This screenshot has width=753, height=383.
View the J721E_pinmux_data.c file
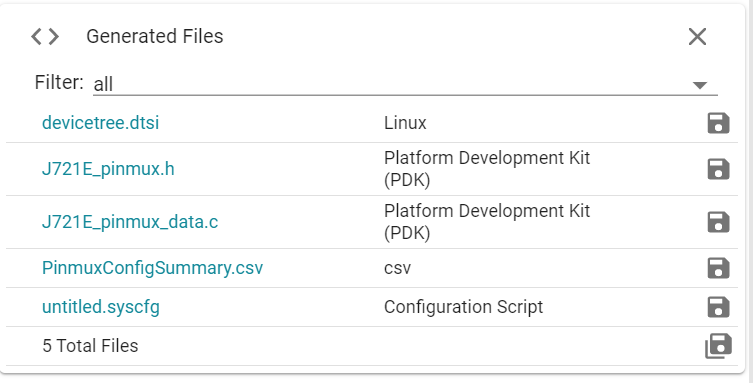tap(130, 222)
